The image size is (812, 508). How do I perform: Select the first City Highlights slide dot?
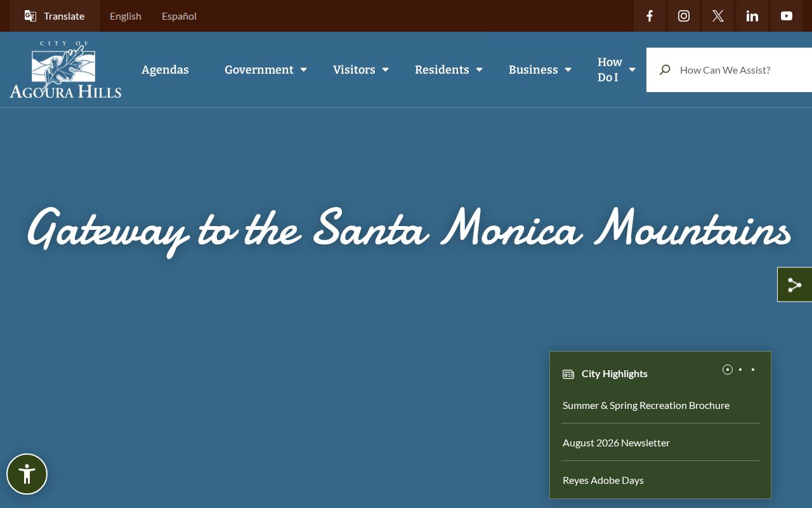728,370
